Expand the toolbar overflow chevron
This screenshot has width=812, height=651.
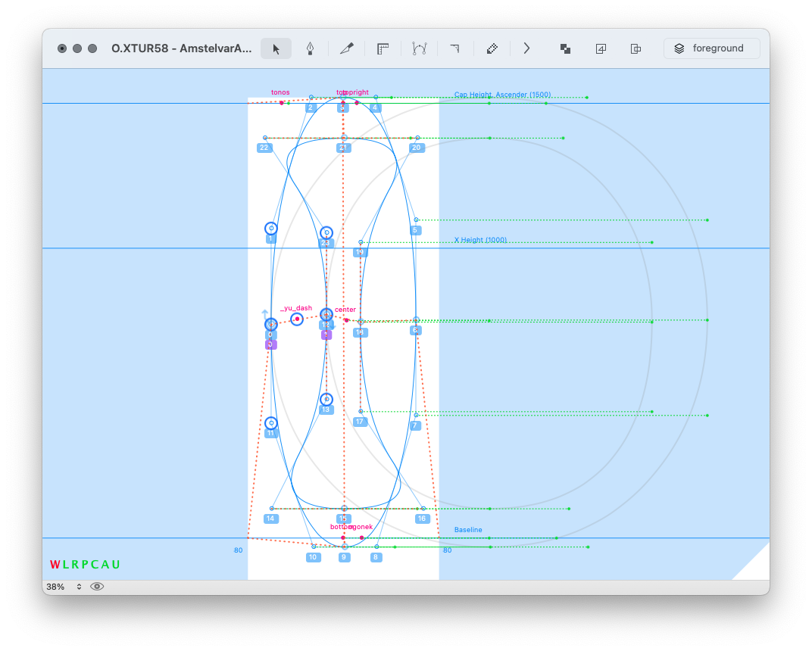tap(526, 48)
